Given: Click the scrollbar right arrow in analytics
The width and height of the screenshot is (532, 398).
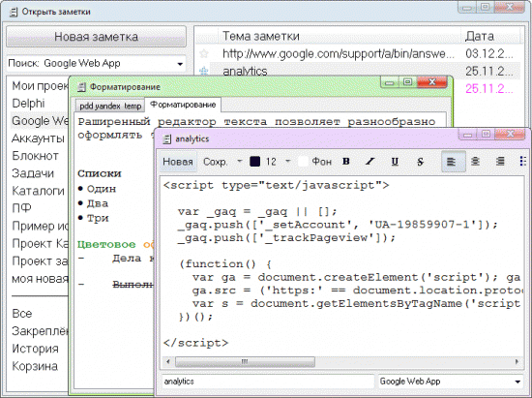Looking at the screenshot, I should coord(517,361).
